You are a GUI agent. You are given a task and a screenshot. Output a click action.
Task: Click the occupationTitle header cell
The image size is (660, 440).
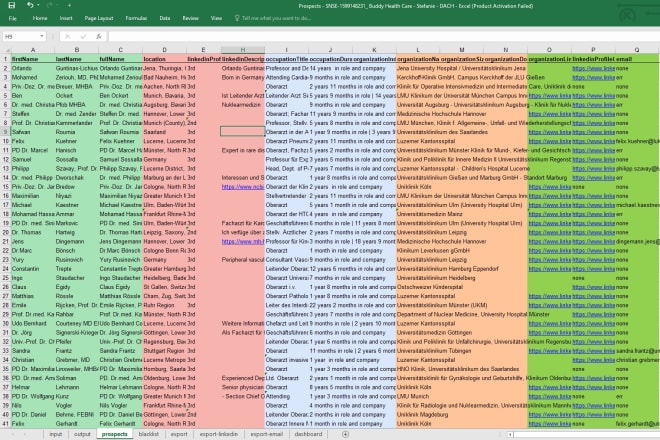click(x=287, y=59)
